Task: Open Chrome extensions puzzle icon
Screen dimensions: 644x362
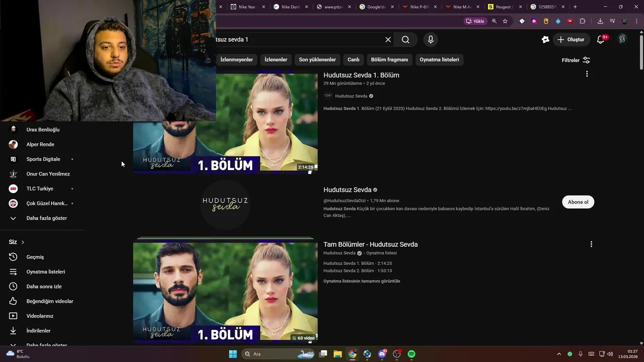Action: (x=582, y=21)
